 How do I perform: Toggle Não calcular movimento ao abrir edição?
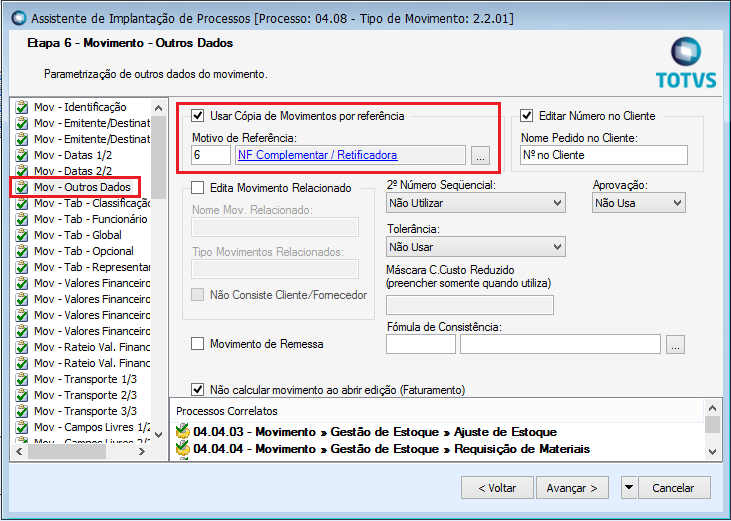click(x=198, y=390)
